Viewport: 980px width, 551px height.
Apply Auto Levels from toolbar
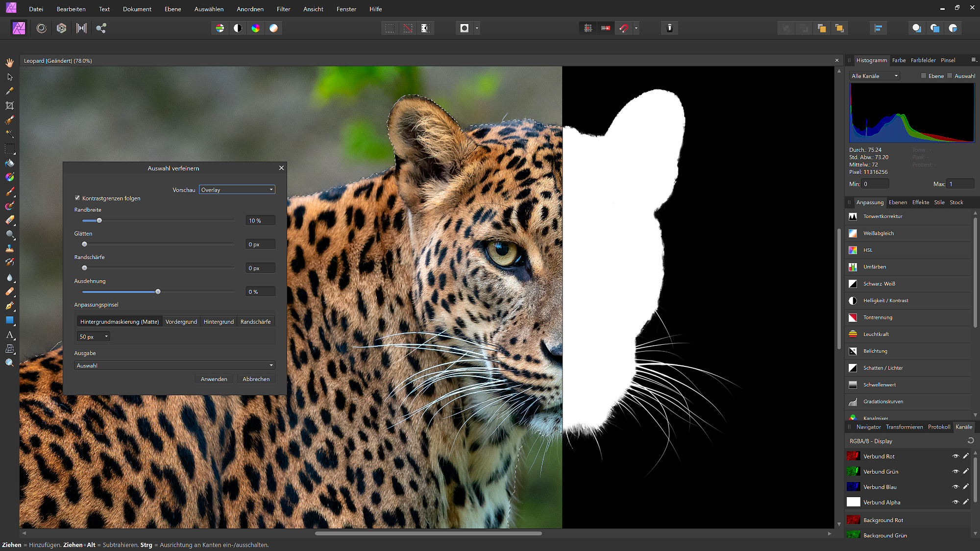click(220, 28)
